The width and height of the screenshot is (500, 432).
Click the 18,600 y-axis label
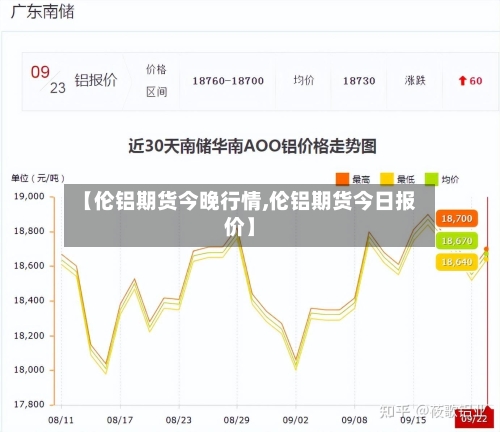point(29,266)
